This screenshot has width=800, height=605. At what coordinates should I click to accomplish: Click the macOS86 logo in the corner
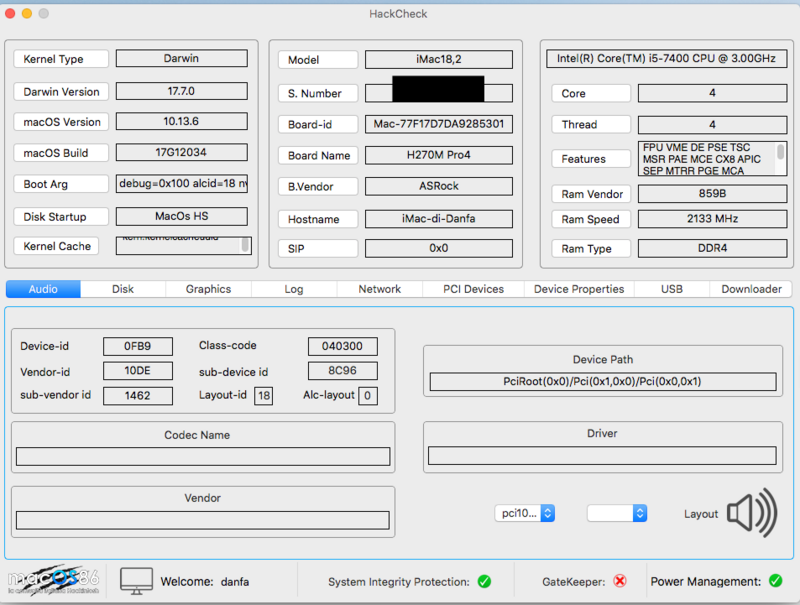tap(52, 581)
